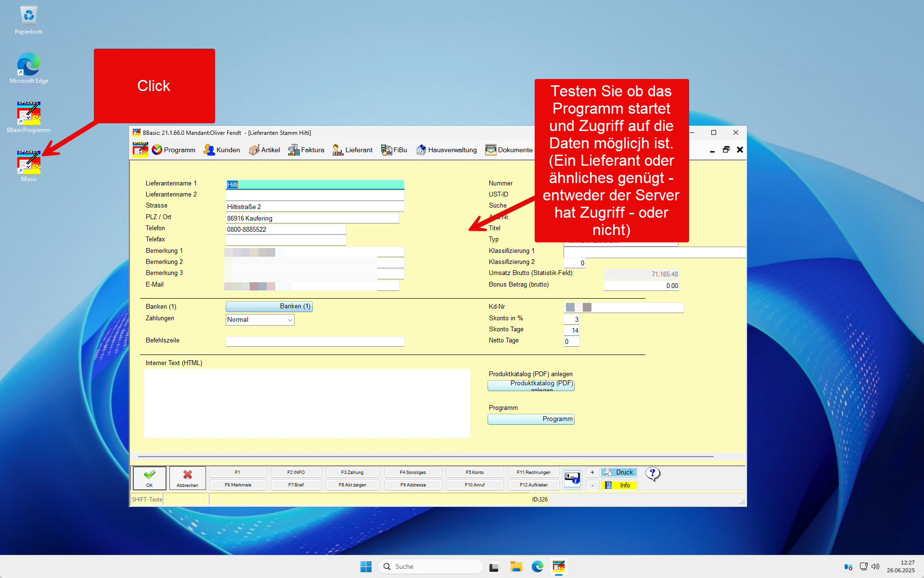Confirm with the green OK checkmark button
Screen dimensions: 924x578
pos(150,478)
